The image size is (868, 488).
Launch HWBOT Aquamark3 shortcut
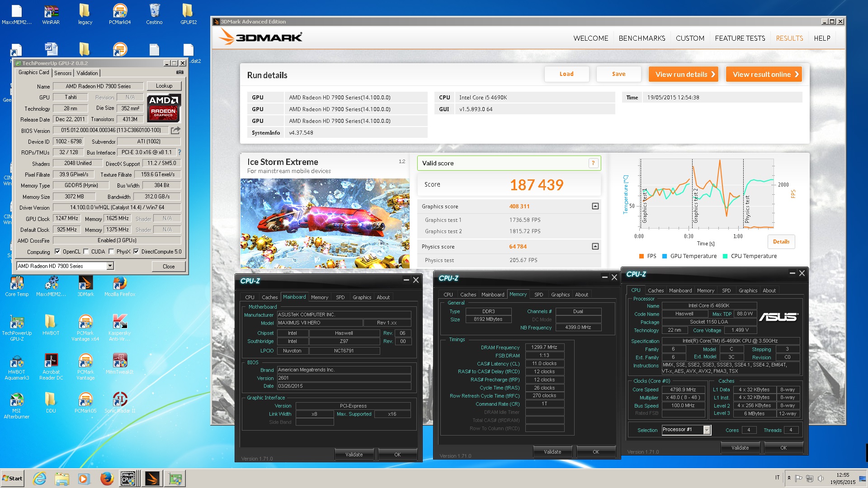(x=17, y=367)
